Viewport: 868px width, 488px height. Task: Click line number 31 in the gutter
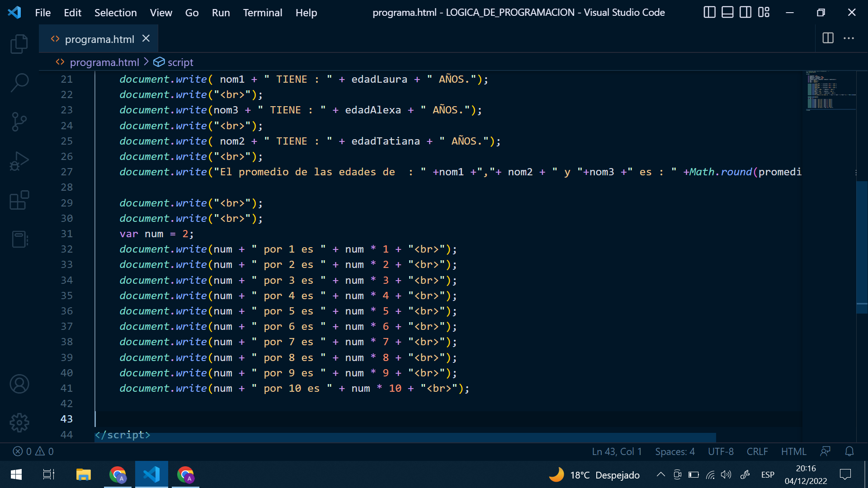coord(66,234)
